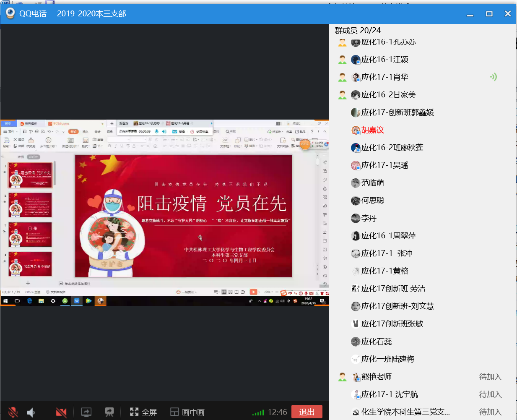Click the avatar of 应化16-1江颖
The height and width of the screenshot is (420, 517).
356,60
